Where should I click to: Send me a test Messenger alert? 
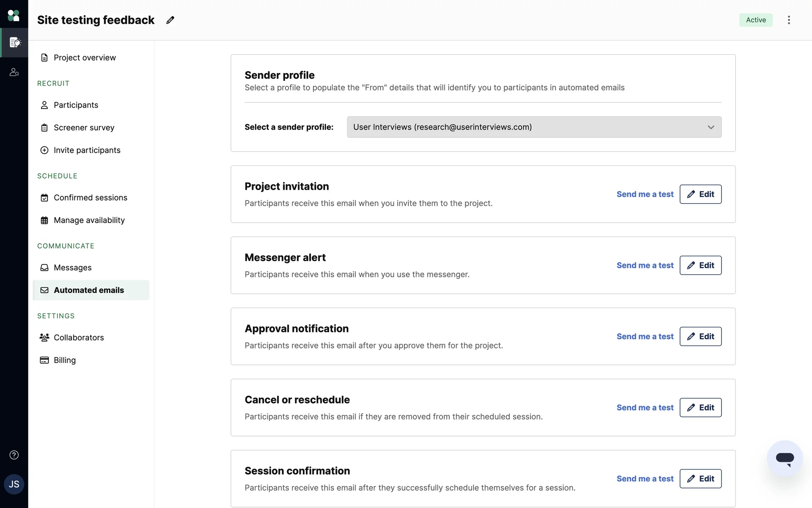(x=645, y=265)
